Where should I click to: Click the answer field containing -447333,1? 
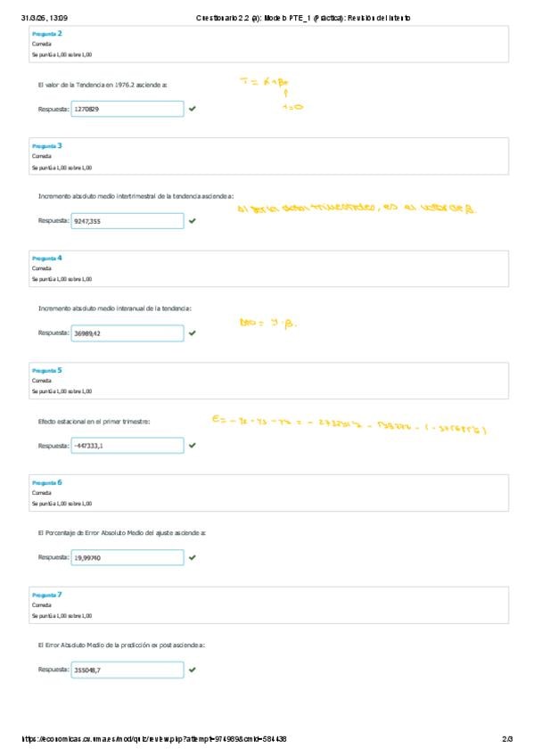127,446
